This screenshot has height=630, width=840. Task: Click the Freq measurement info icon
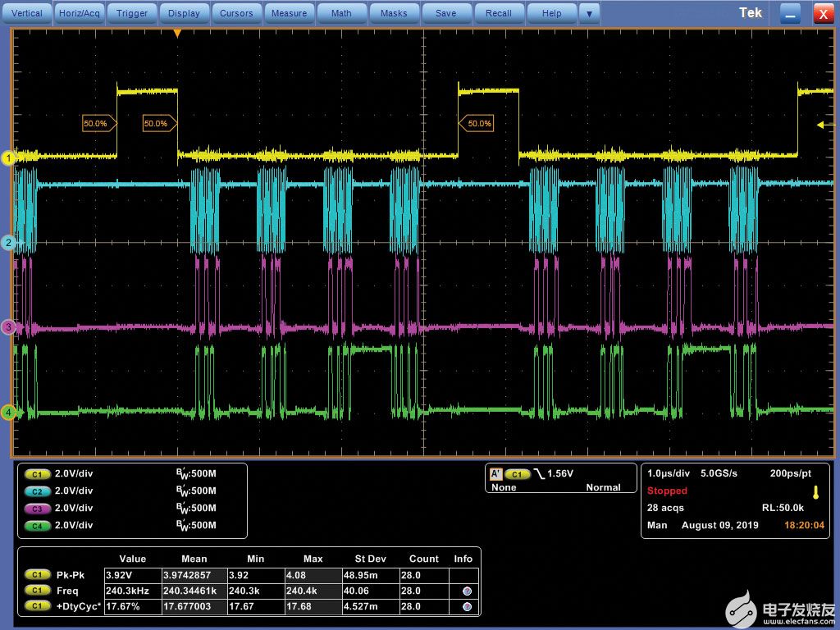coord(467,591)
